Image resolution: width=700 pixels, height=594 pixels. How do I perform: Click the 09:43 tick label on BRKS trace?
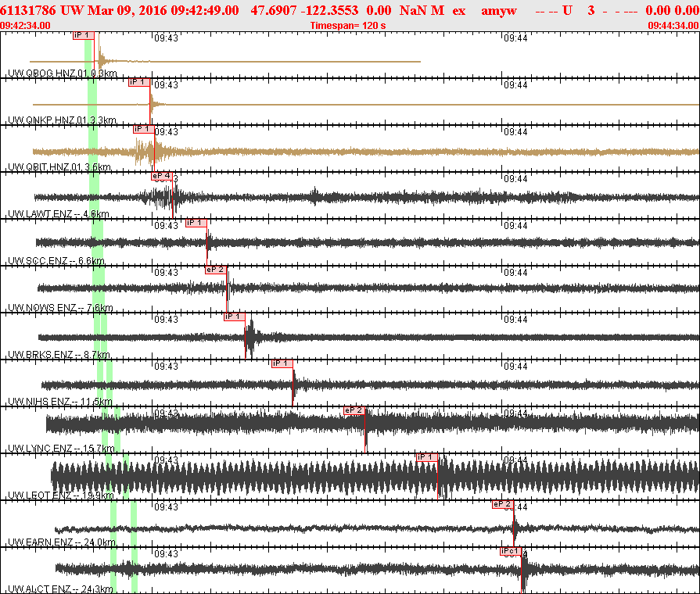(x=166, y=320)
